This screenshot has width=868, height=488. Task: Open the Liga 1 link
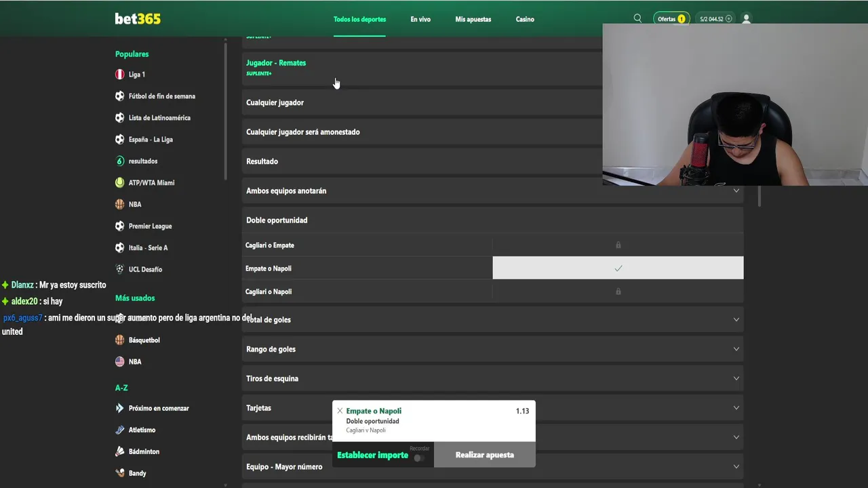tap(137, 75)
